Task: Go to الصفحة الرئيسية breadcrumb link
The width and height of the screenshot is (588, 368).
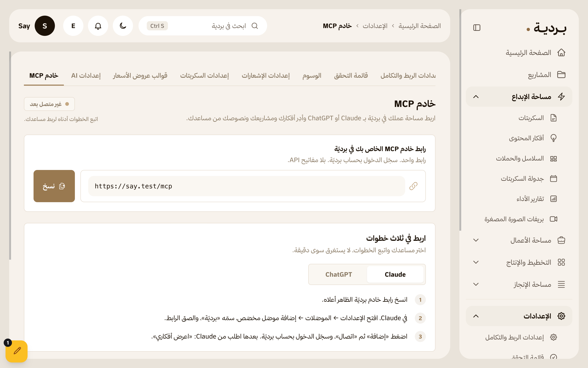Action: (420, 26)
